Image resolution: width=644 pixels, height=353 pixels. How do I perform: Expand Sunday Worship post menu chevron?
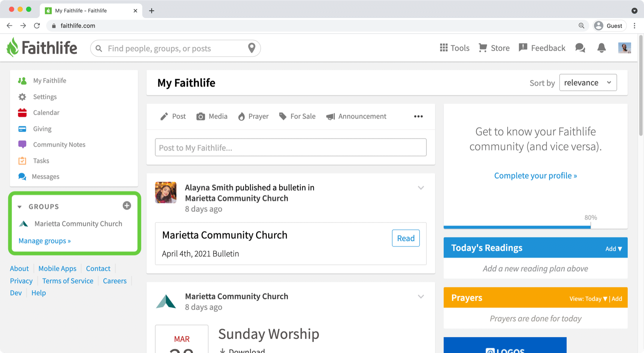point(421,297)
